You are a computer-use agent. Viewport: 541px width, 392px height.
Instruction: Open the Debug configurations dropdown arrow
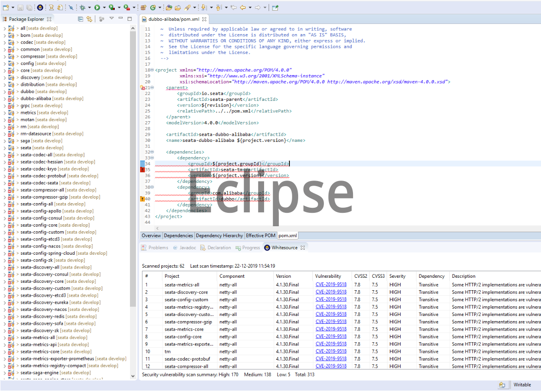click(x=89, y=7)
